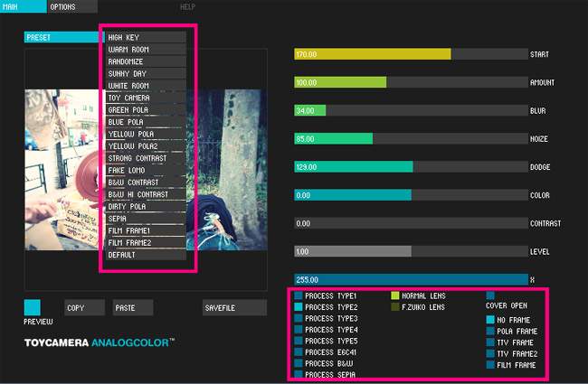Viewport: 588px width, 384px height.
Task: Click the X slider bar
Action: 411,280
